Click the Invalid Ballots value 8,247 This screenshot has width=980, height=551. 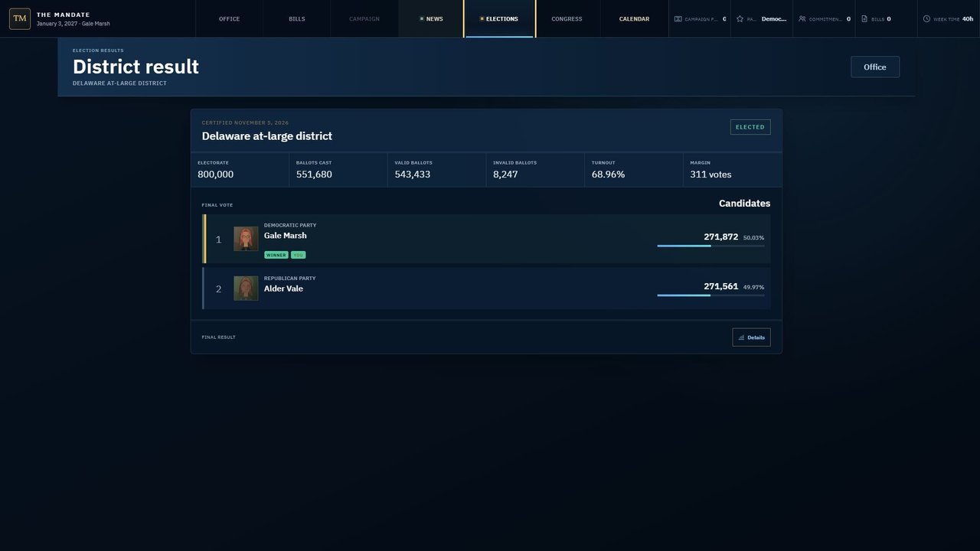pyautogui.click(x=505, y=174)
